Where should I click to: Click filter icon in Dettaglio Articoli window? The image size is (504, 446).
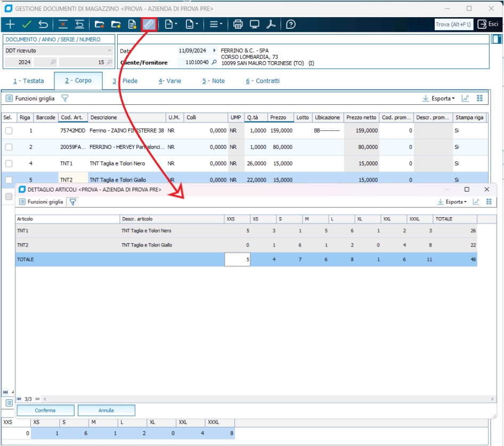click(x=72, y=202)
